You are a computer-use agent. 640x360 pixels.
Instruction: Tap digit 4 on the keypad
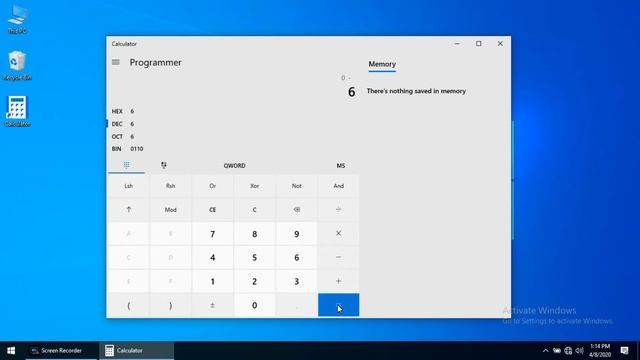[x=213, y=258]
